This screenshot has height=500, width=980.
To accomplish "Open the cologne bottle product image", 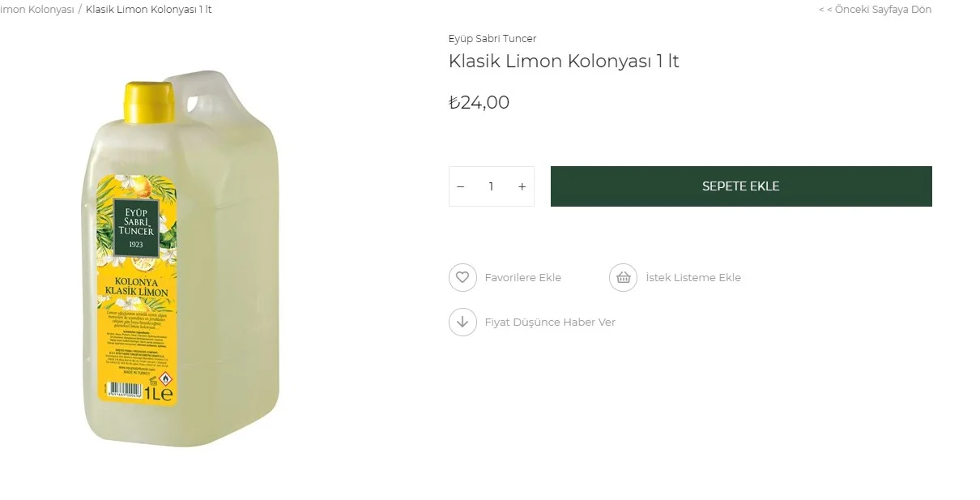I will pyautogui.click(x=182, y=259).
